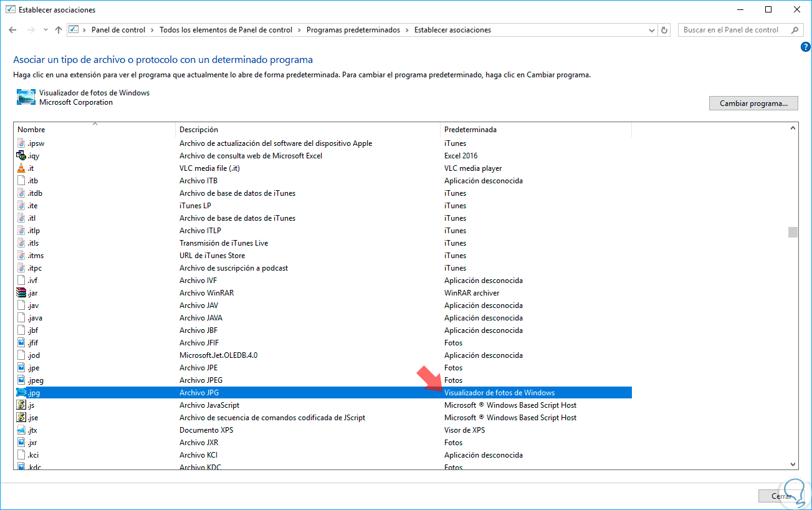Click the iTunes icon of the .ipsw row
812x510 pixels.
pos(21,143)
